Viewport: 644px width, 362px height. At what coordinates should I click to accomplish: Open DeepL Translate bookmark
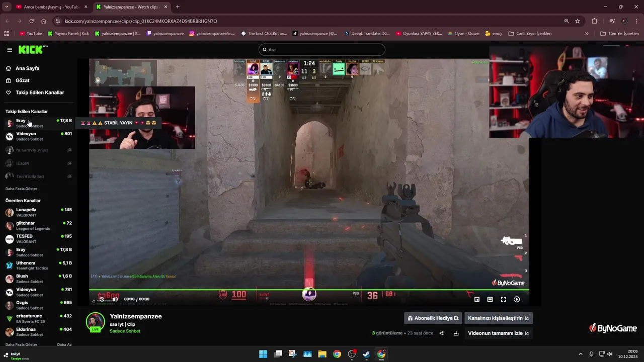pos(367,34)
